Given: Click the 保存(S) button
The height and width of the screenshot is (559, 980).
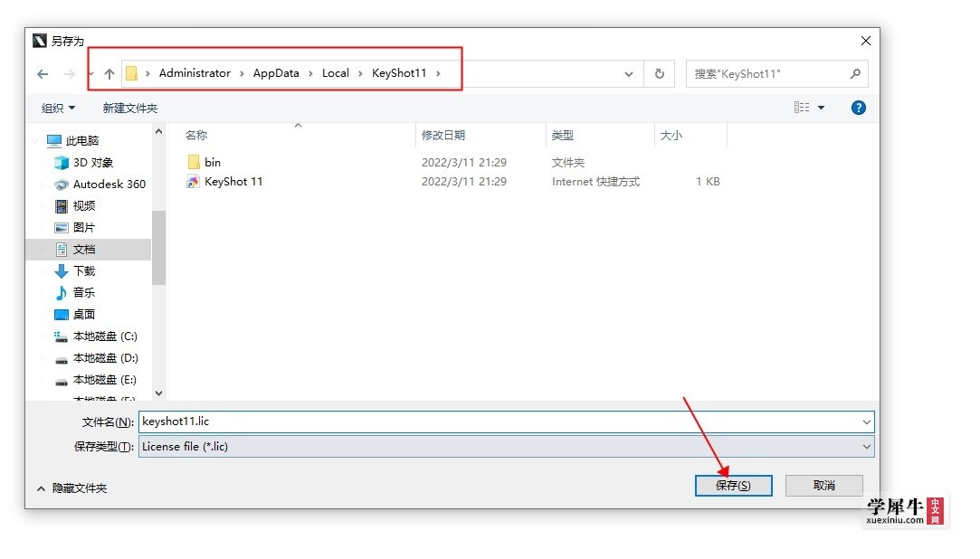Looking at the screenshot, I should pos(733,486).
